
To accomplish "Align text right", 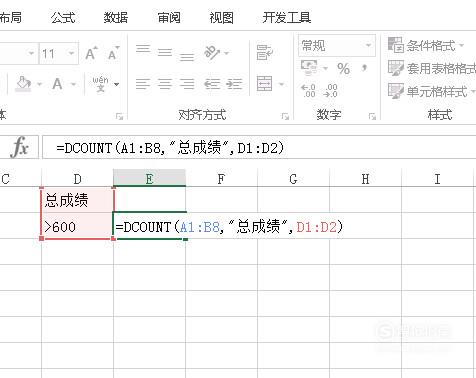I will point(187,84).
